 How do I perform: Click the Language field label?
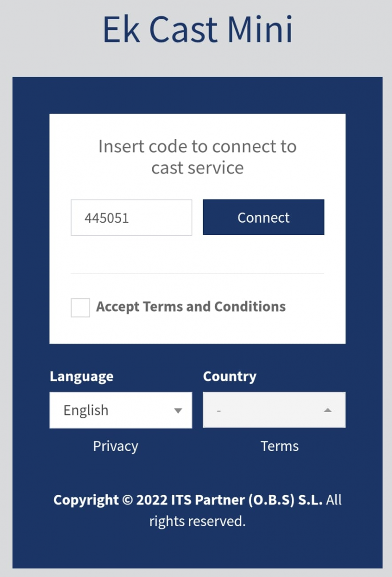(82, 376)
